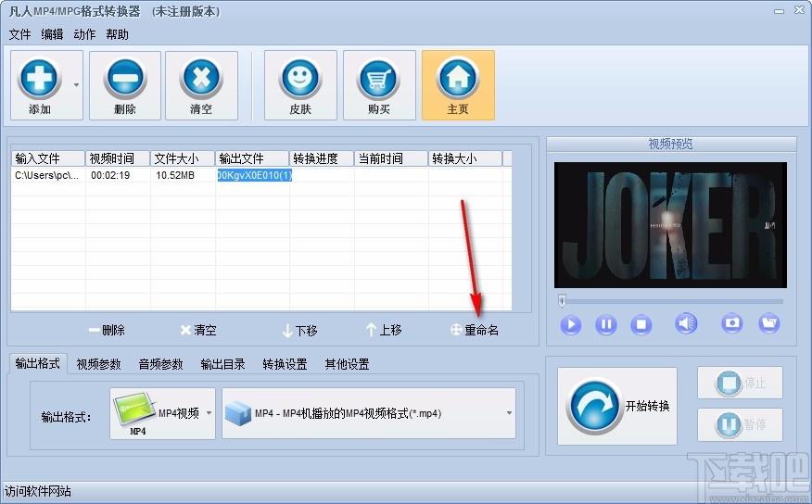Play the preview video
Image resolution: width=812 pixels, height=504 pixels.
(571, 324)
